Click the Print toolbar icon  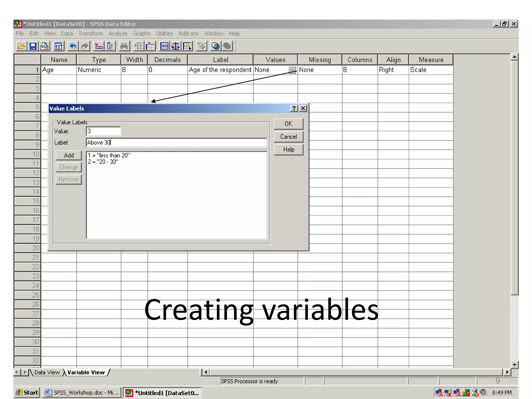pos(44,46)
